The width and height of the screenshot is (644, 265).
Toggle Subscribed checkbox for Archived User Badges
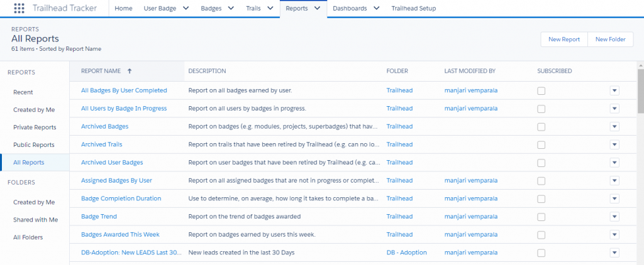[541, 163]
